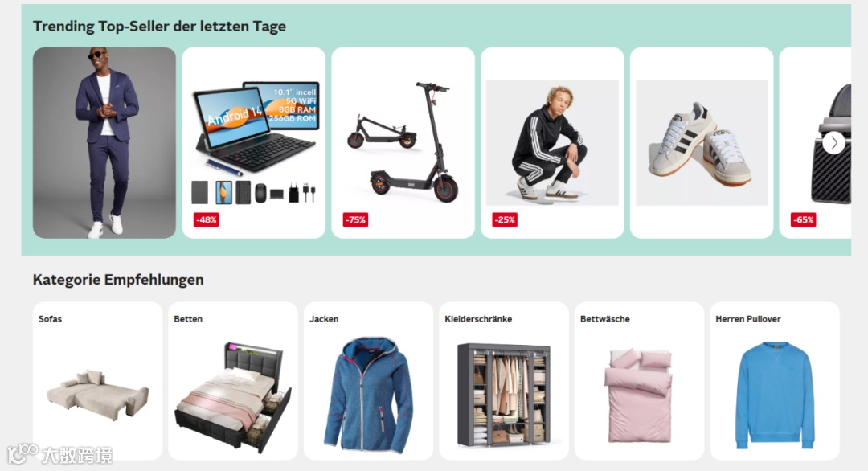This screenshot has height=471, width=868.
Task: Click the blue hooded jacket image
Action: click(369, 395)
